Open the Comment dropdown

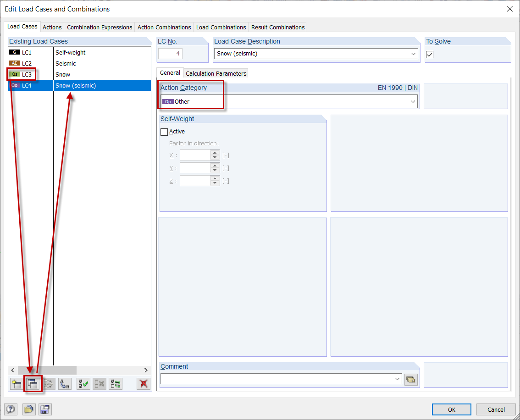point(397,379)
